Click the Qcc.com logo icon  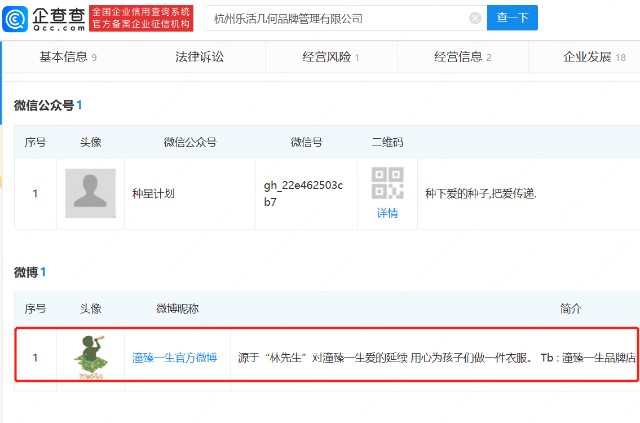(15, 19)
